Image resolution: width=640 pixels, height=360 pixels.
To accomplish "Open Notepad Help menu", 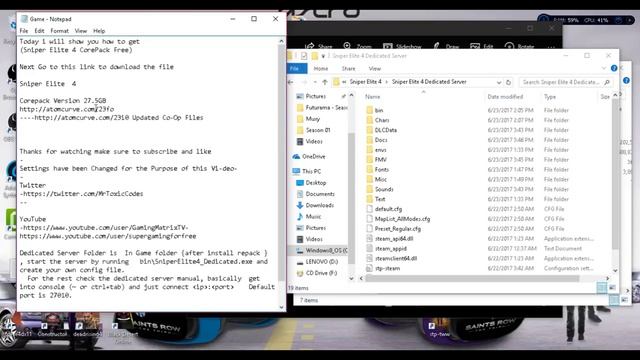I will (99, 31).
